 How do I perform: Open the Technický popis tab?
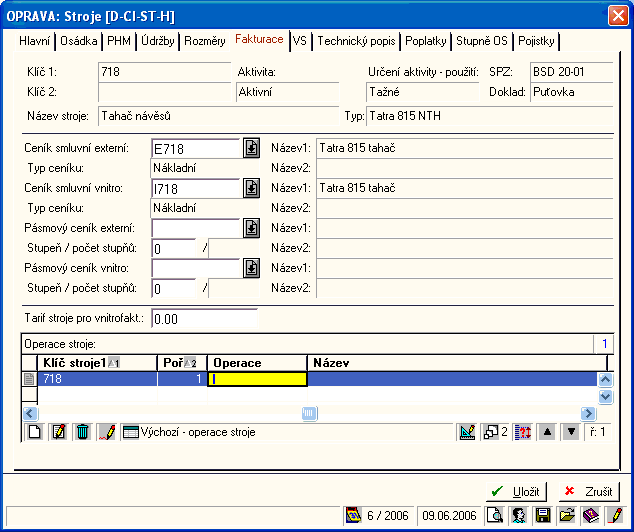click(356, 41)
